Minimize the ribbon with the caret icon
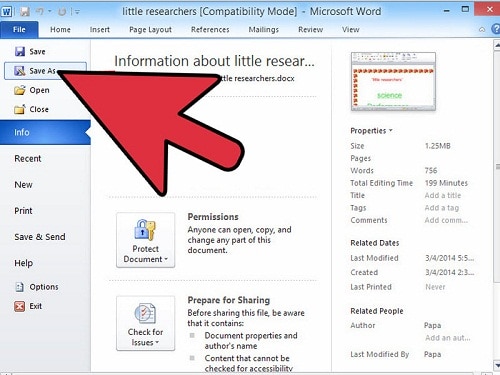Screen dimensions: 500x375 (482, 30)
